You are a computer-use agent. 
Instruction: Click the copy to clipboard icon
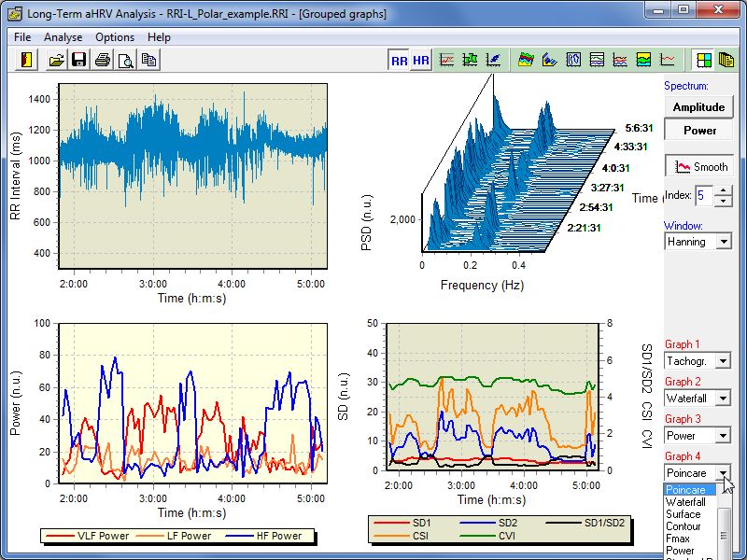click(148, 60)
